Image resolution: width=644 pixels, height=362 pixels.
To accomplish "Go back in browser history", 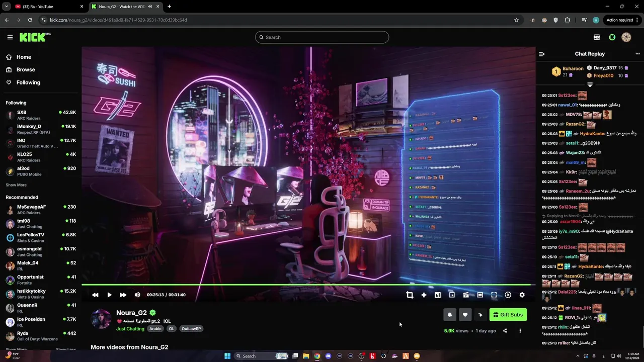I will coord(7,20).
